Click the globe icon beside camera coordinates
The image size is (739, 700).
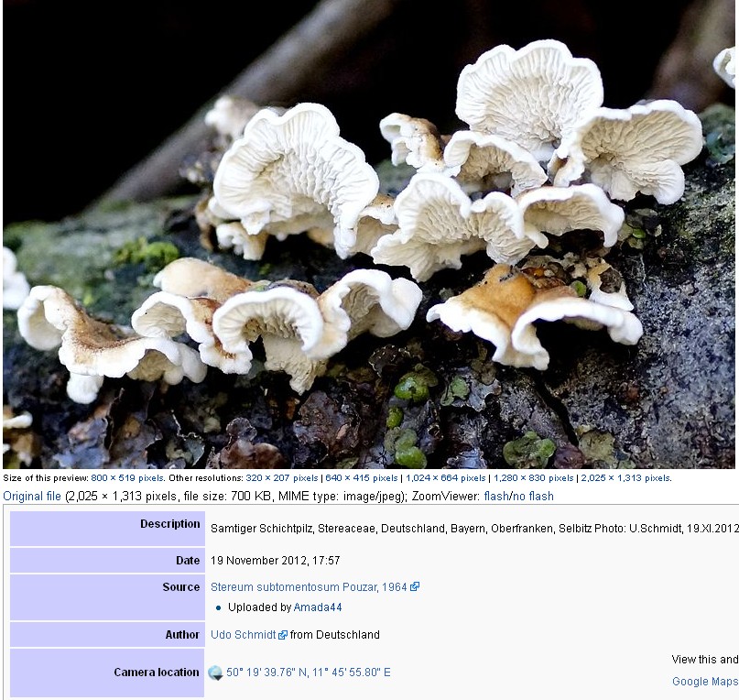click(215, 673)
